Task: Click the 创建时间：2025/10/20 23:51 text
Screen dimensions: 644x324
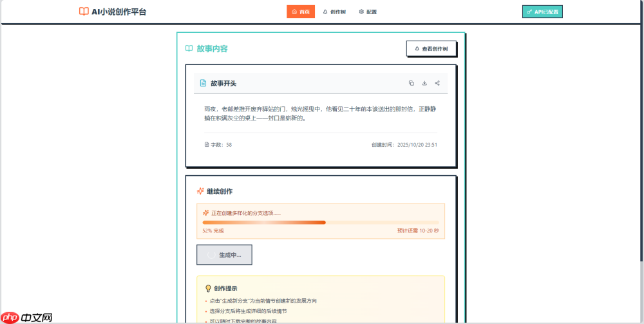Action: point(404,144)
